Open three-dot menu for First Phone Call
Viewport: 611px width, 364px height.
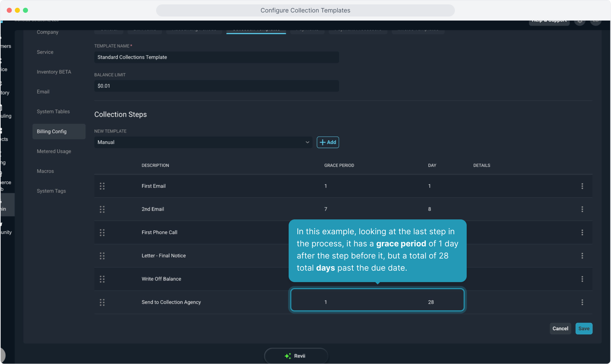tap(582, 233)
